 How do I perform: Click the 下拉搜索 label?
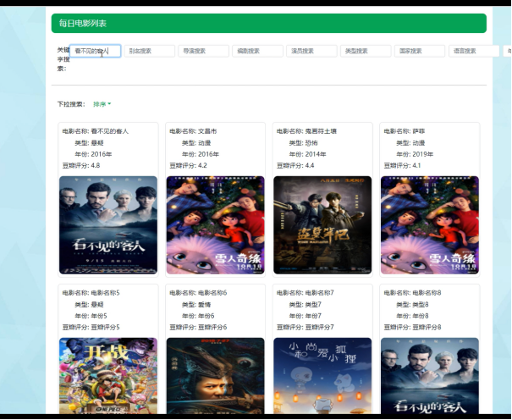71,104
